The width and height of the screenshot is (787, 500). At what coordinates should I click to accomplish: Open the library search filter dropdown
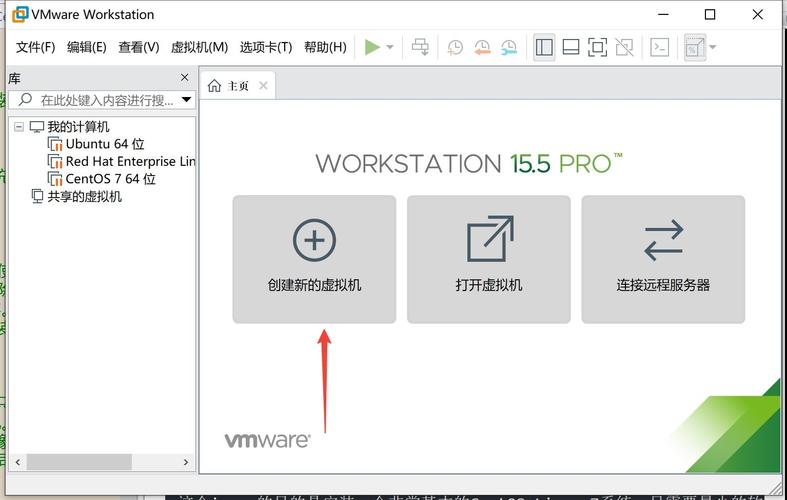186,99
